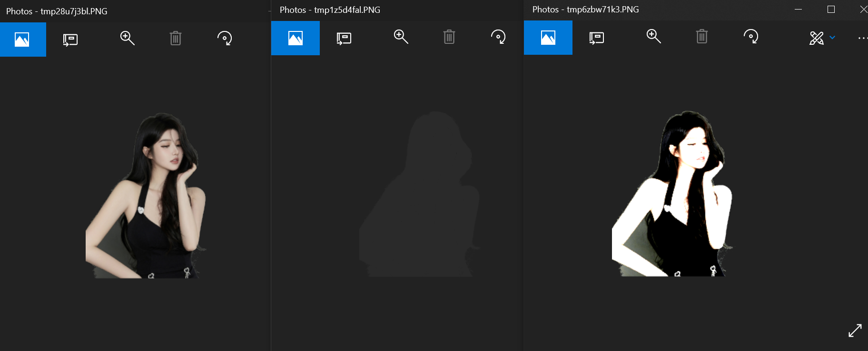The width and height of the screenshot is (868, 351).
Task: Delete the photo in tmp6zbw71k3 window
Action: [x=702, y=36]
